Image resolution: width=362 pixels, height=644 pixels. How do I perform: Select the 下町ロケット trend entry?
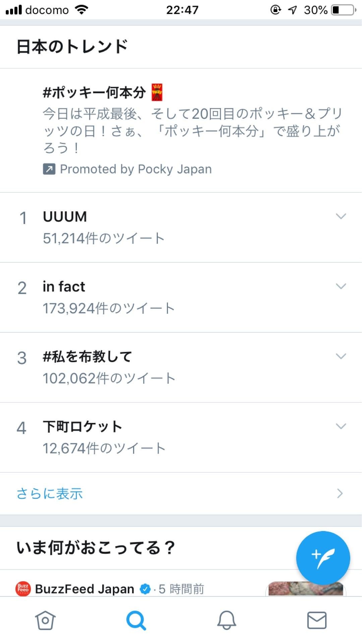181,437
